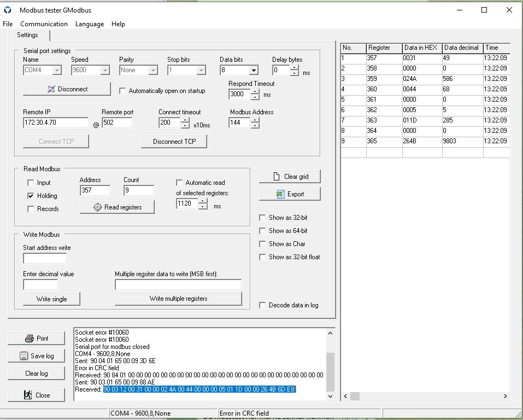
Task: Click the blank page icon on Clear grid
Action: pos(276,176)
